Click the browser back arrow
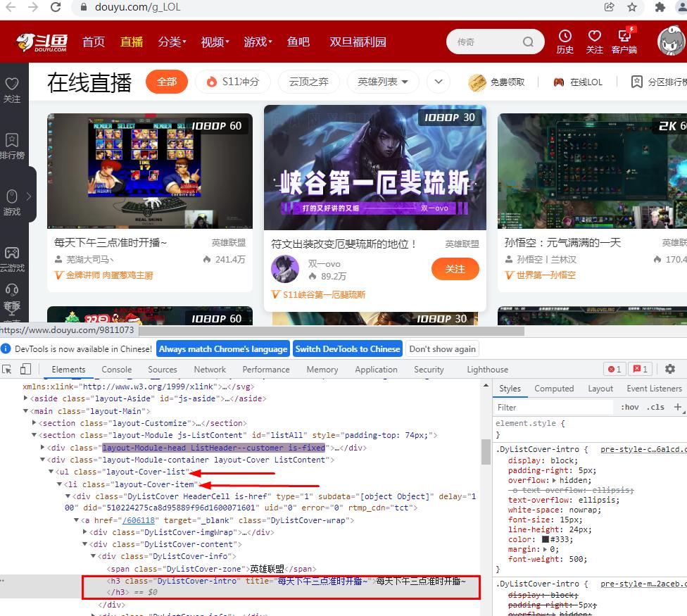 [x=11, y=7]
